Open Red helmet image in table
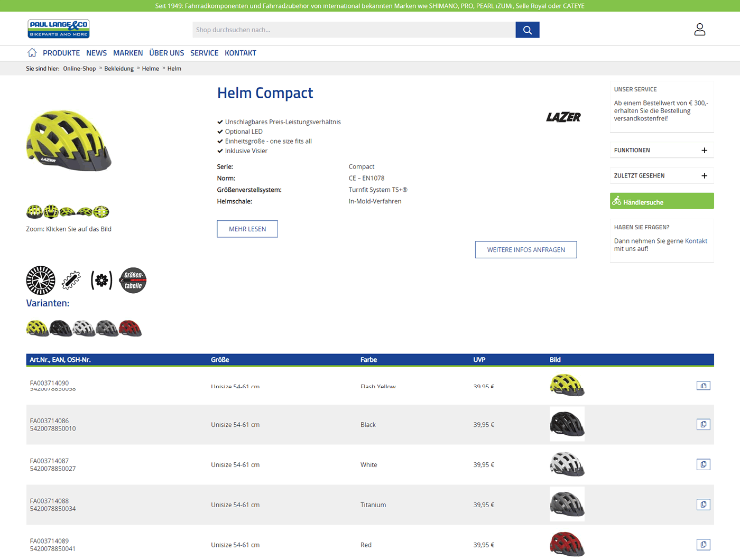Image resolution: width=740 pixels, height=560 pixels. click(x=567, y=544)
